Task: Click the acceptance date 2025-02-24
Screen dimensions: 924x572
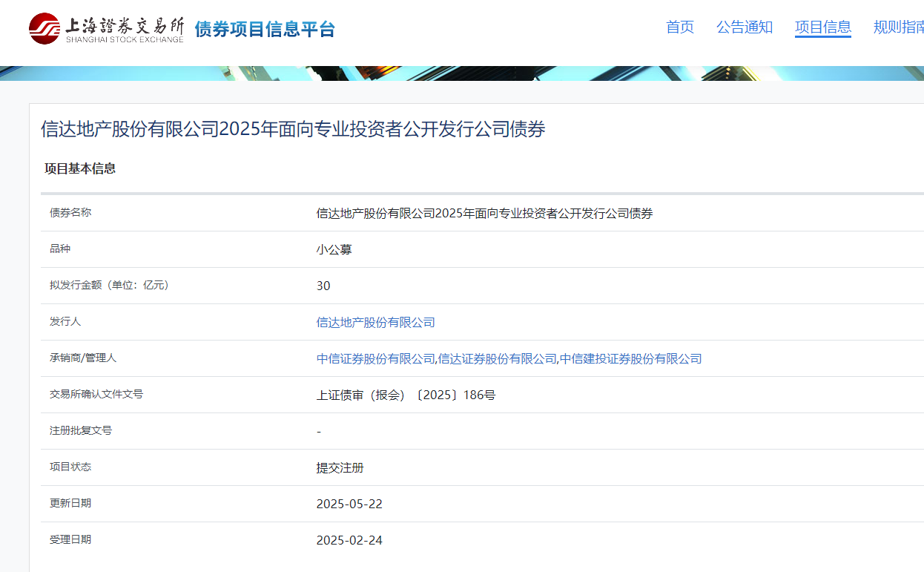Action: [349, 540]
